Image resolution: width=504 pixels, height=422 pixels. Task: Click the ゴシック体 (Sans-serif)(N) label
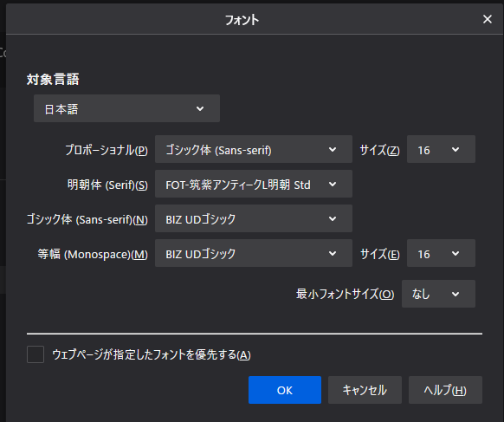[x=87, y=220]
